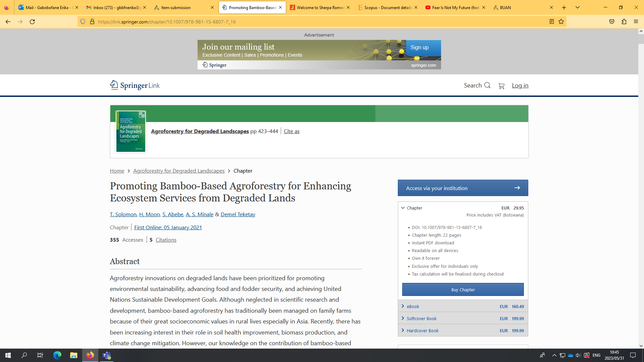
Task: List all tabs dropdown arrow
Action: [x=578, y=7]
